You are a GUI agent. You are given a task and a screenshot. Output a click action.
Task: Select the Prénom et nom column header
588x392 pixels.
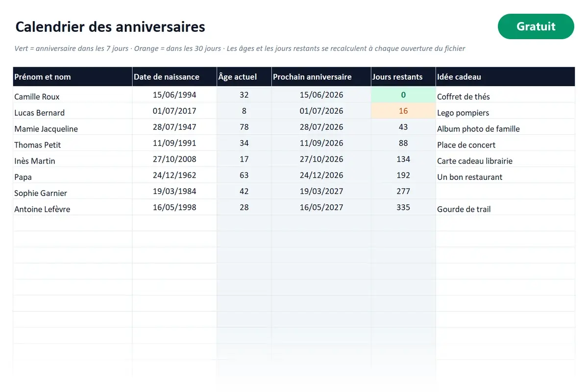click(x=73, y=77)
